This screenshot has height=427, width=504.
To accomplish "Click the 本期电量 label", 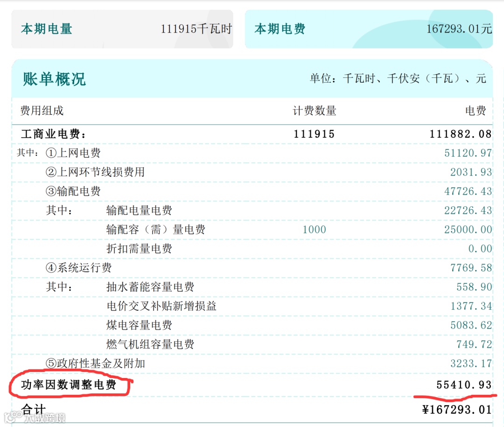I will [47, 29].
